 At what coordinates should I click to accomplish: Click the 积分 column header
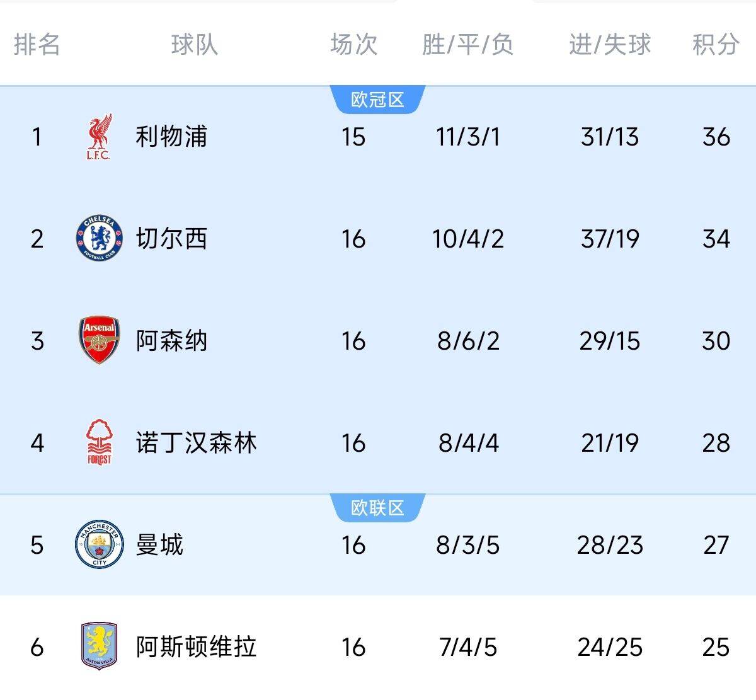pos(716,45)
